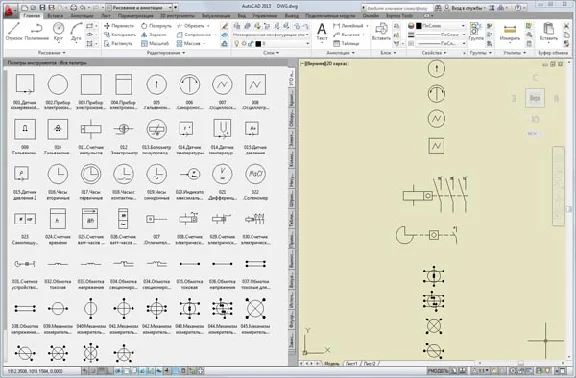Click the color wheel icon in Свойства panel
This screenshot has width=576, height=378.
pyautogui.click(x=411, y=26)
